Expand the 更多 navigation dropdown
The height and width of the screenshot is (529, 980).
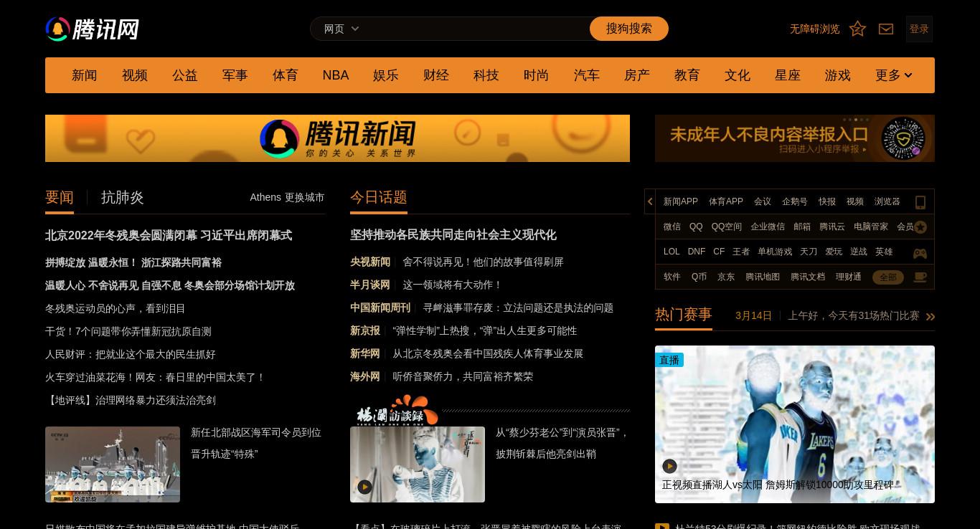894,75
